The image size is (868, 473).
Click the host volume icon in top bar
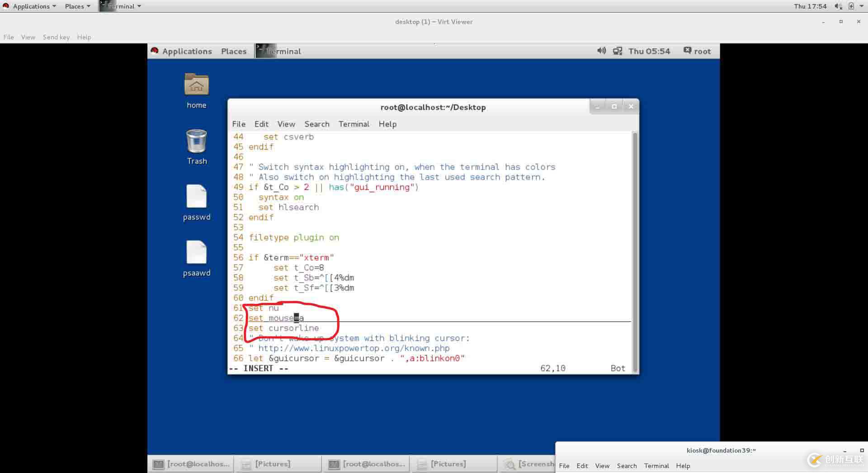[838, 6]
